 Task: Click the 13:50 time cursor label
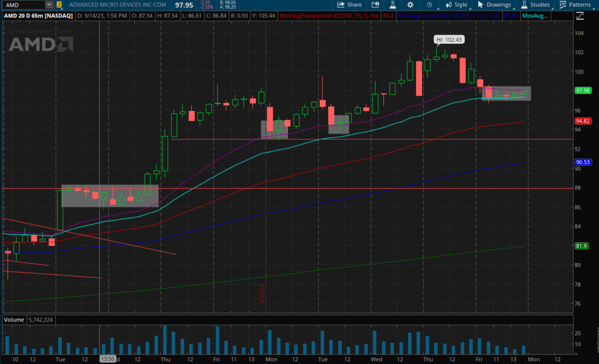tap(108, 359)
